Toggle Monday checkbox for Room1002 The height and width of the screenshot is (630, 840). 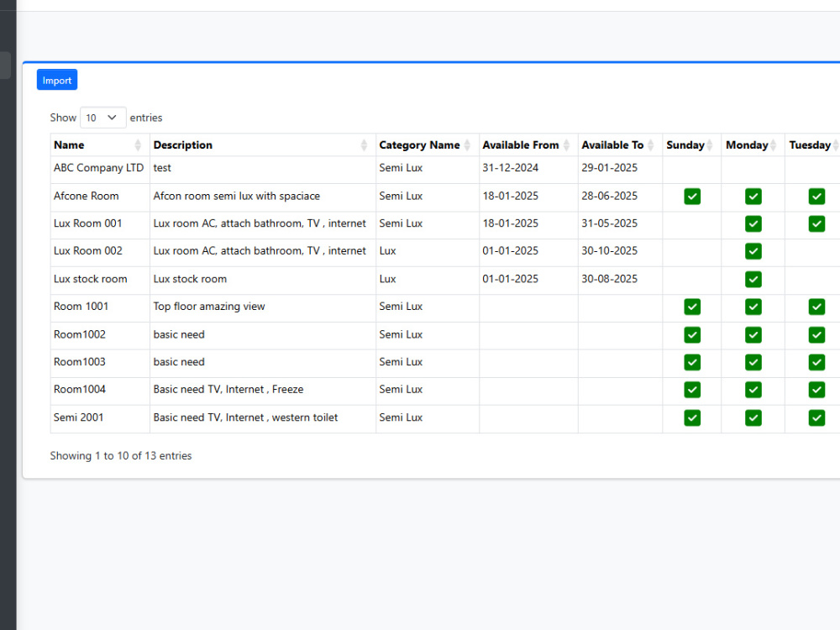point(753,335)
